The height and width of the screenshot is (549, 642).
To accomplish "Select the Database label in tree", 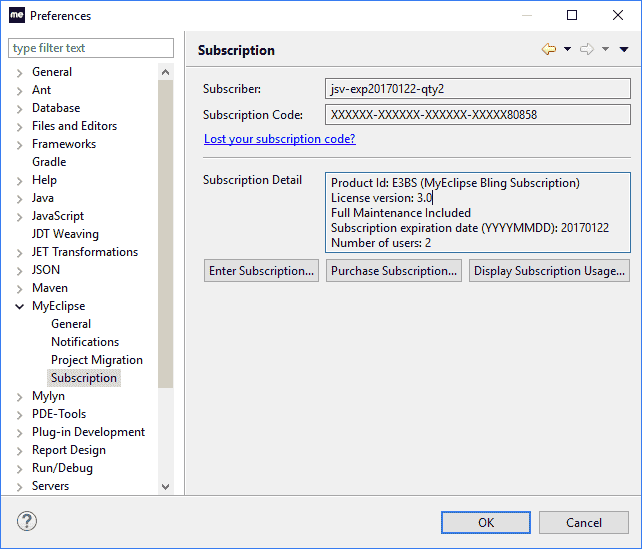I will click(56, 108).
